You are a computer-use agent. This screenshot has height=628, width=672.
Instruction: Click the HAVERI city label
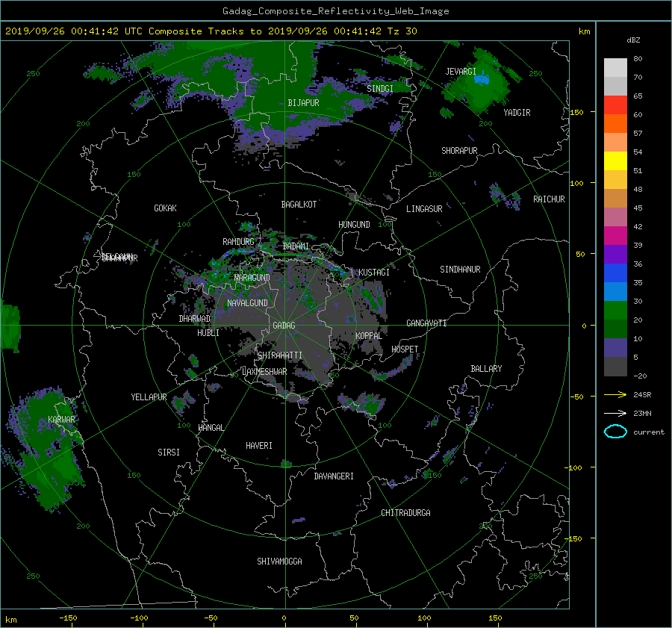259,446
